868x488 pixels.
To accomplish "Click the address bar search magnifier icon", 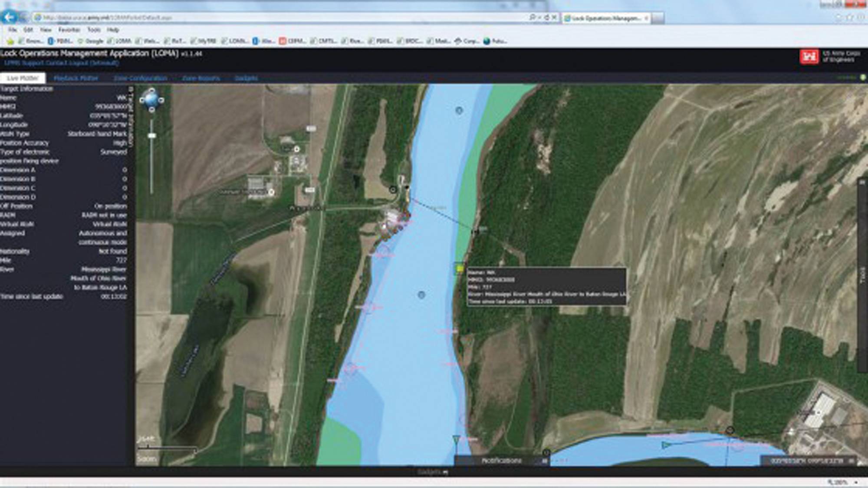I will click(532, 17).
